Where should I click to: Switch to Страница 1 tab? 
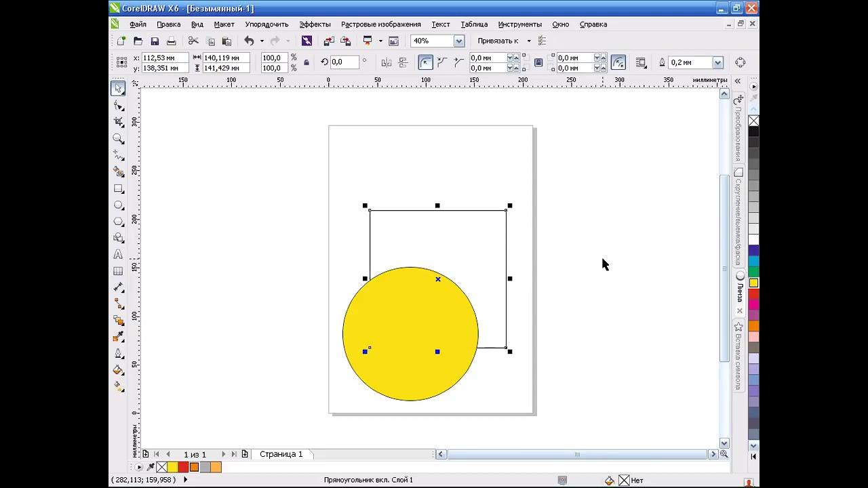click(x=281, y=454)
